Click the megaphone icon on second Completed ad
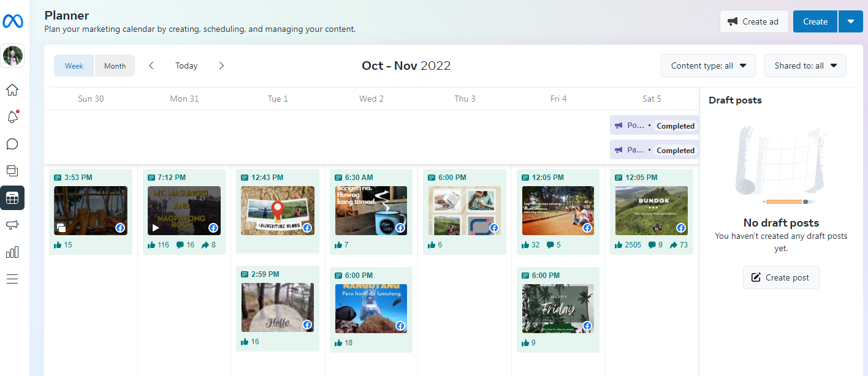The image size is (868, 376). (618, 150)
